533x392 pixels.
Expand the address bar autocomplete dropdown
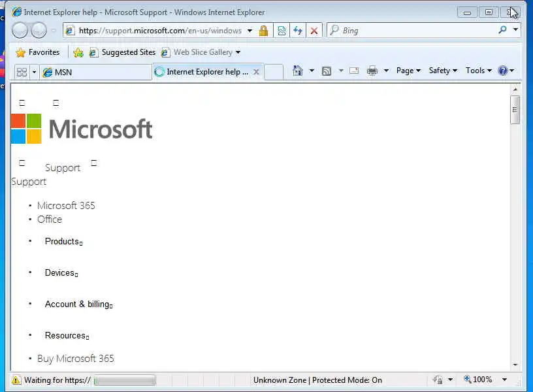(250, 31)
